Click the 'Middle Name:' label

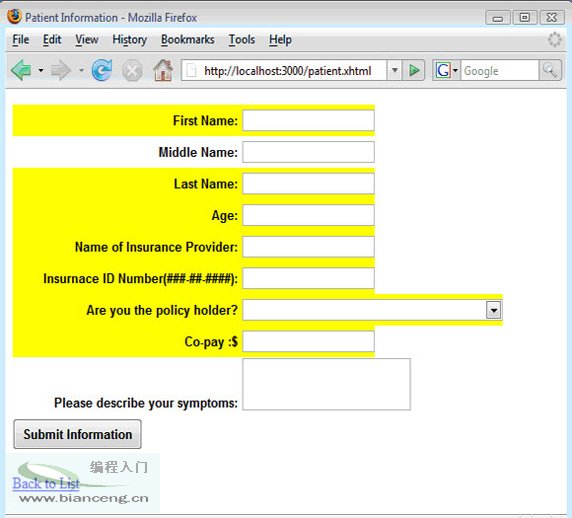(198, 152)
